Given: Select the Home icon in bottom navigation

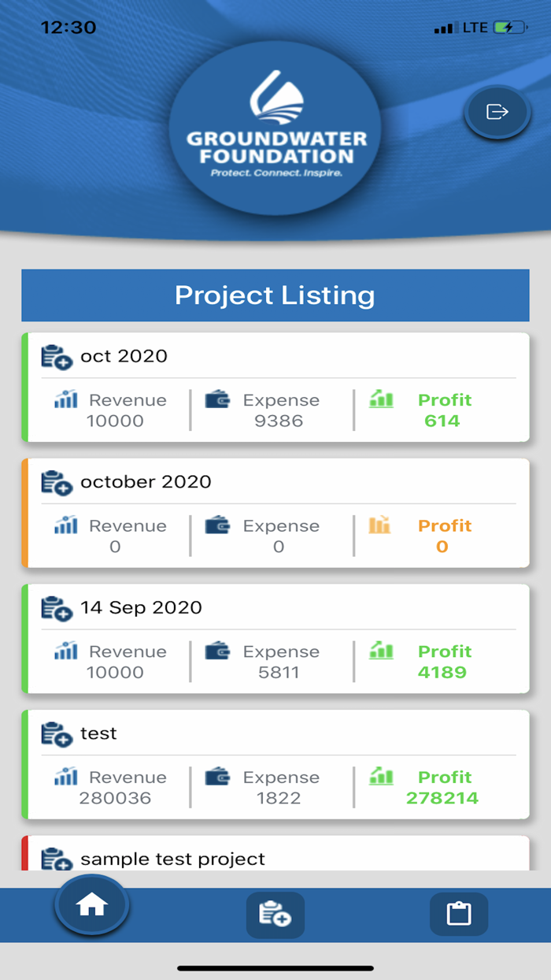Looking at the screenshot, I should coord(91,904).
